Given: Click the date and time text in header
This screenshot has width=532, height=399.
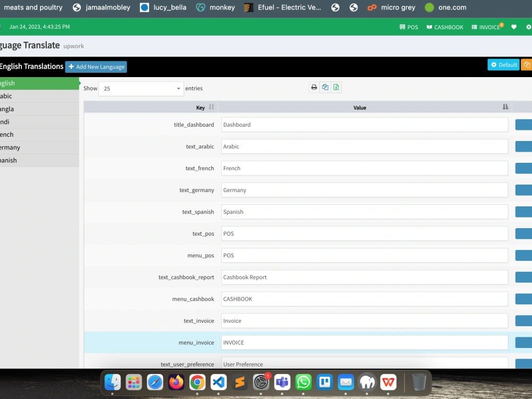Looking at the screenshot, I should 39,27.
